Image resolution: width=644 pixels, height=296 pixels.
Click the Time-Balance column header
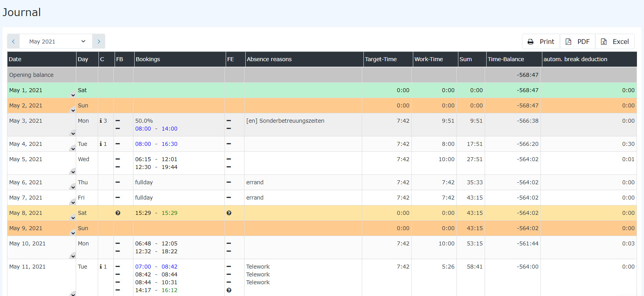pos(506,59)
